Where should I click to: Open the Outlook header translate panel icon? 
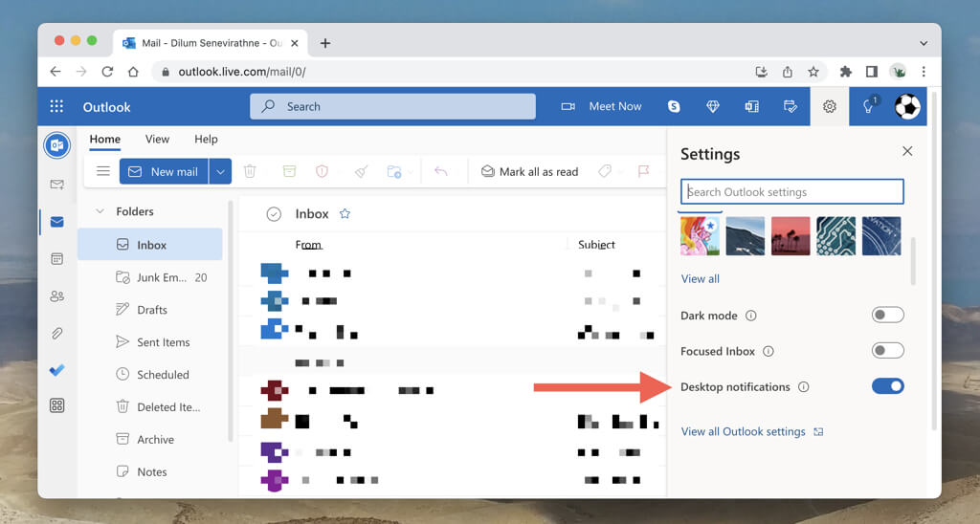point(751,107)
